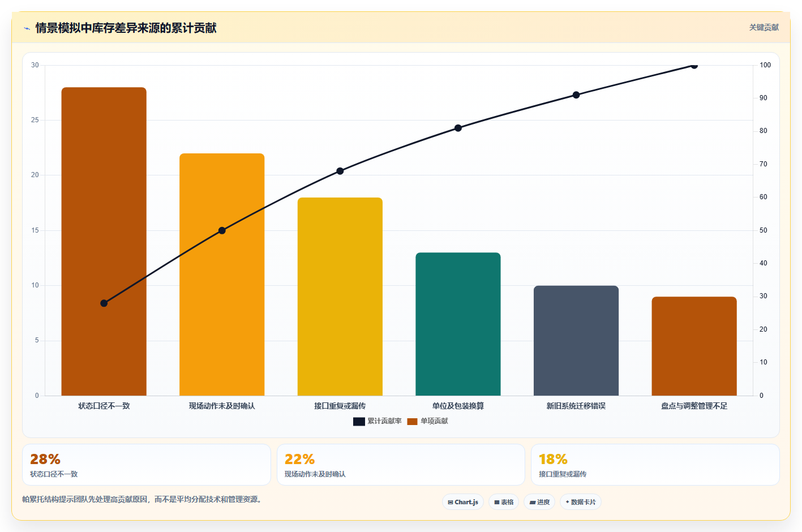
Task: Click the x-axis label 状态口径不一致
Action: tap(104, 406)
